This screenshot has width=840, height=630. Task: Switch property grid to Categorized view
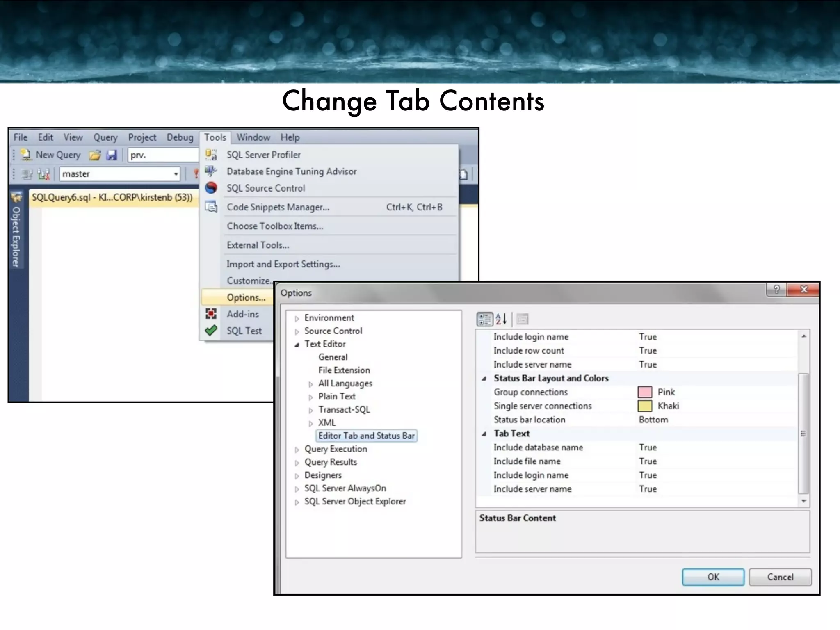tap(484, 319)
